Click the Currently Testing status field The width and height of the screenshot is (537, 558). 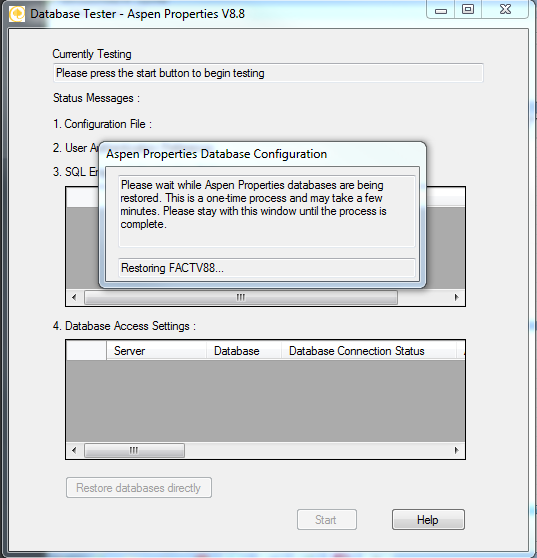click(x=268, y=73)
